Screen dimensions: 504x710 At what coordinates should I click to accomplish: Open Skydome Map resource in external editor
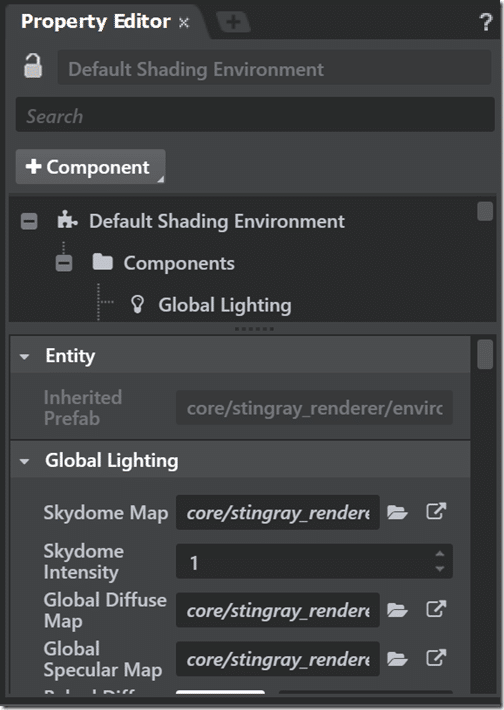[436, 512]
